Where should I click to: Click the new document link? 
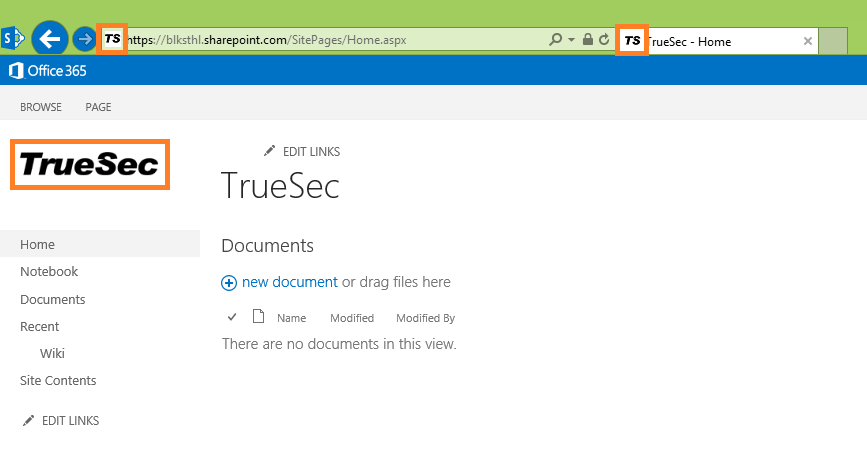point(289,282)
